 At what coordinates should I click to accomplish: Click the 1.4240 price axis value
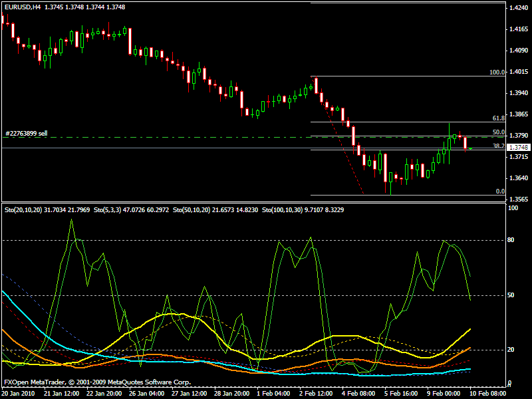(x=518, y=8)
